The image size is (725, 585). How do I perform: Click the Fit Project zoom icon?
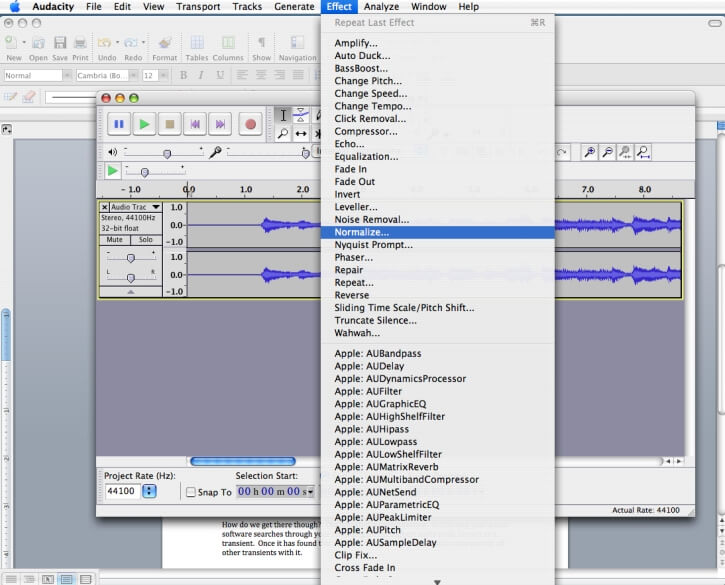click(x=643, y=152)
